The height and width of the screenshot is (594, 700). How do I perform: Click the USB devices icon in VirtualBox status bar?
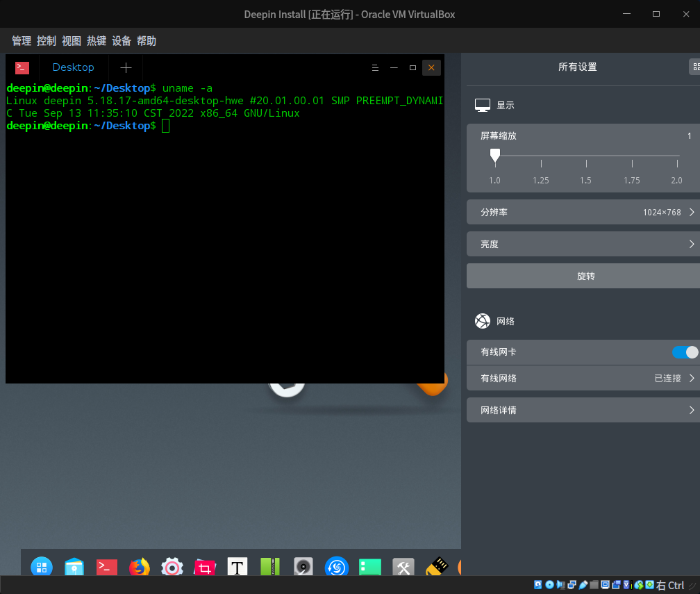point(583,584)
